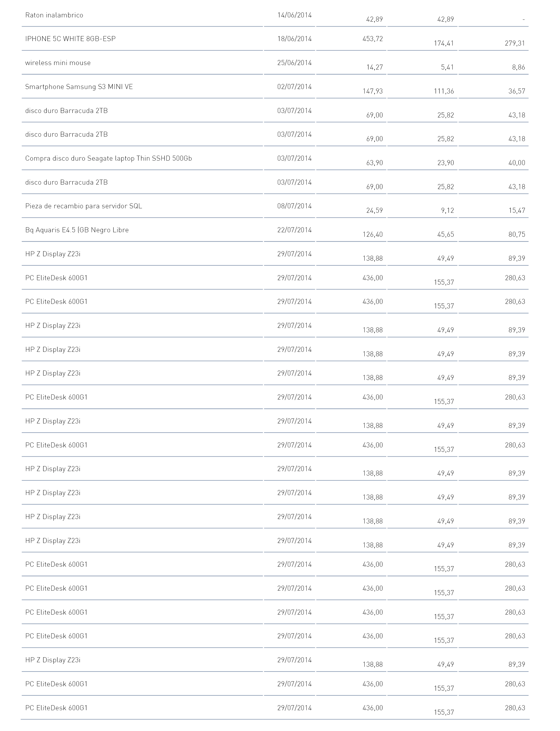The height and width of the screenshot is (731, 560).
Task: Select the Bq Aquaris E4.5 item
Action: click(x=77, y=230)
